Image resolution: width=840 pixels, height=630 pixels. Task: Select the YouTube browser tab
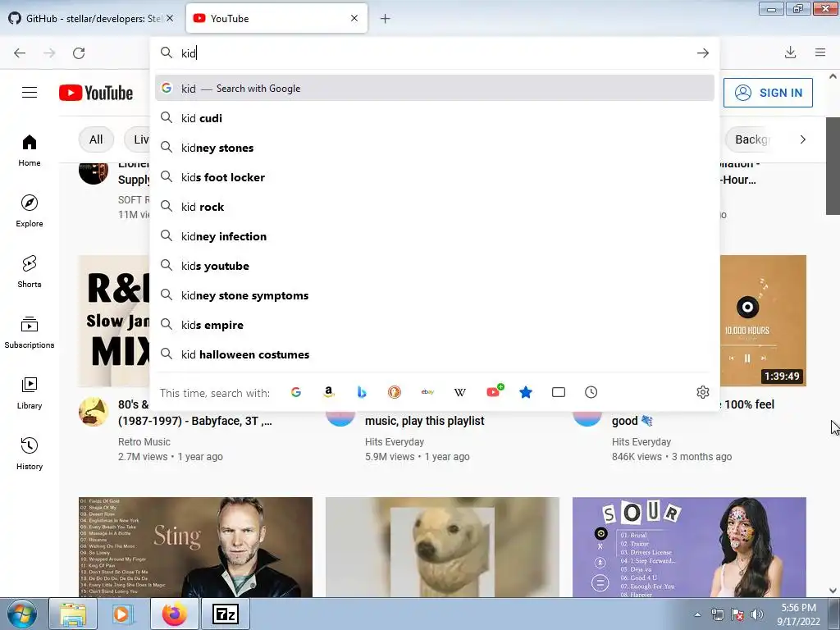(x=276, y=18)
